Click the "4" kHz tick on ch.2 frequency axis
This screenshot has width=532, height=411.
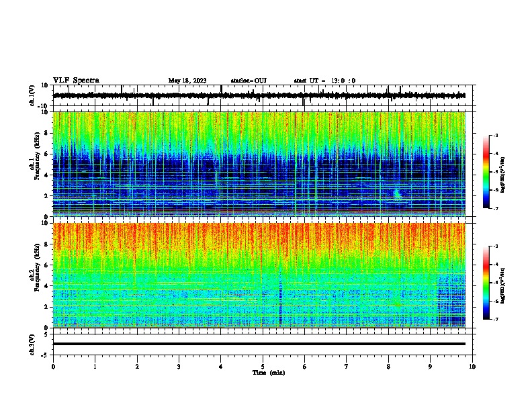[x=47, y=286]
